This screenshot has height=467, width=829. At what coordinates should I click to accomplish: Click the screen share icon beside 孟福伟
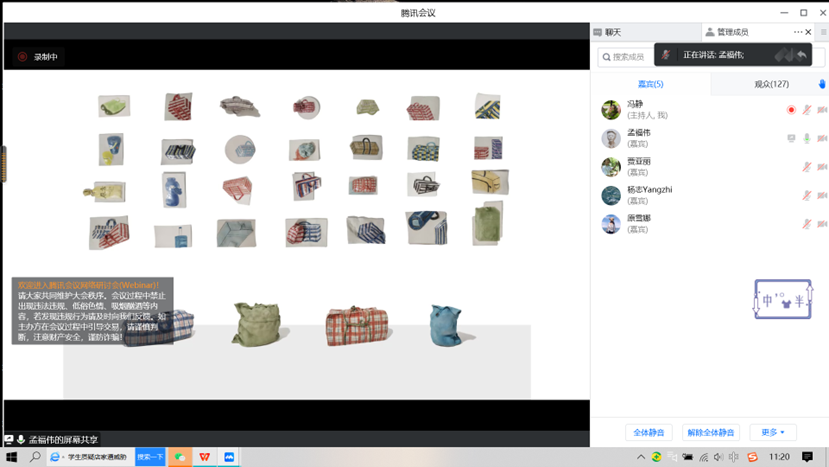791,139
